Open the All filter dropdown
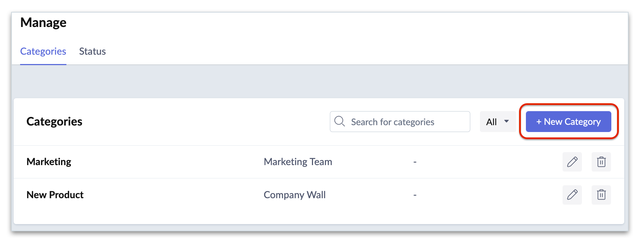 (x=498, y=122)
